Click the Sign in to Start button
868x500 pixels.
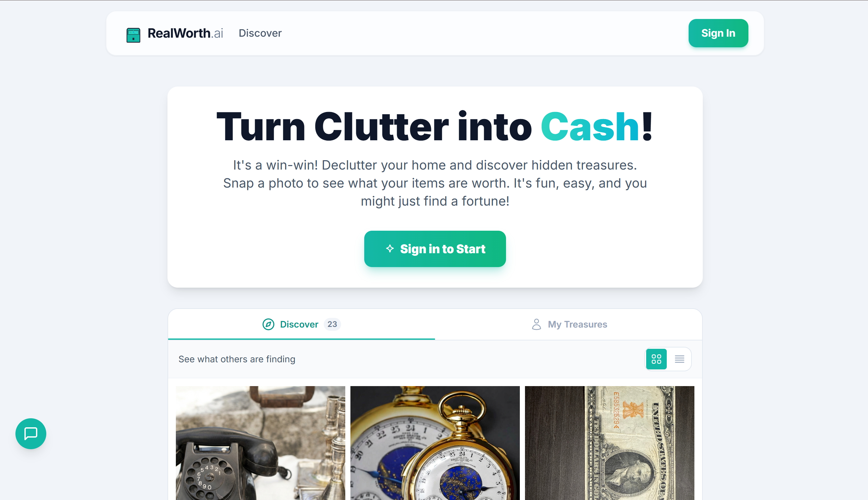pos(435,249)
